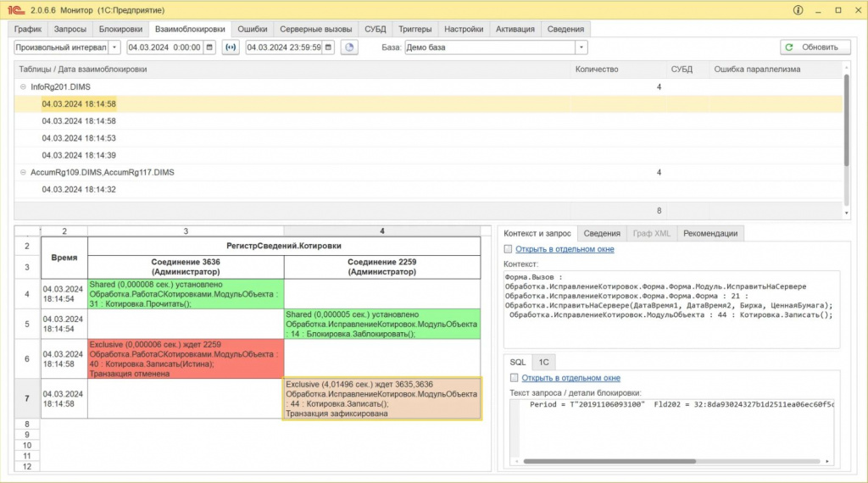This screenshot has height=483, width=868.
Task: Select the Контекст и запрос tab
Action: tap(537, 234)
